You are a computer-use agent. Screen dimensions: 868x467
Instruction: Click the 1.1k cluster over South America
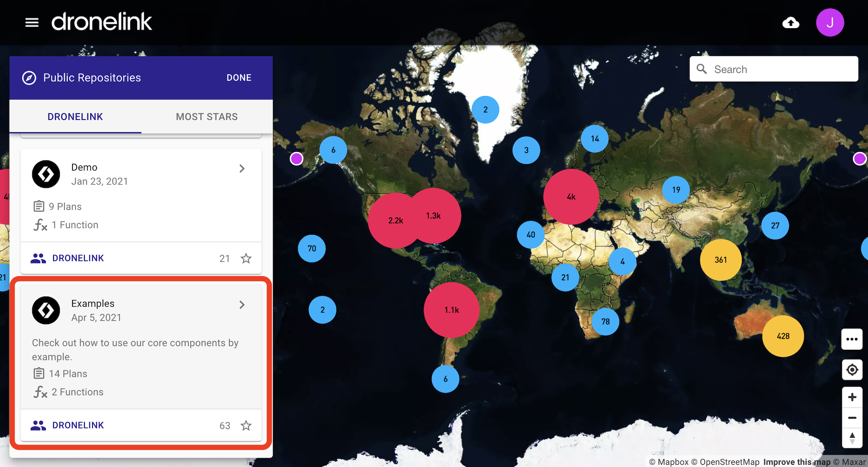451,310
